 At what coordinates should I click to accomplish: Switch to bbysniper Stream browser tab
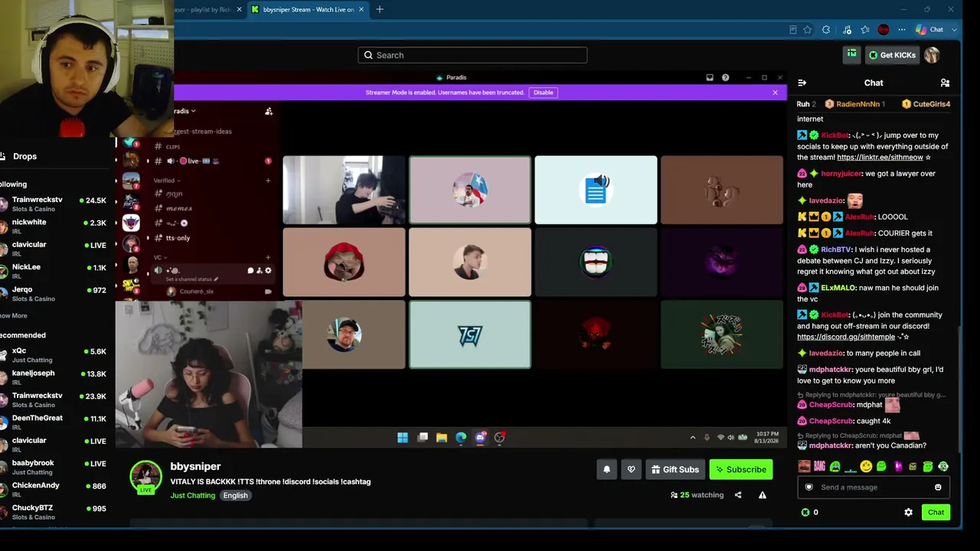306,9
